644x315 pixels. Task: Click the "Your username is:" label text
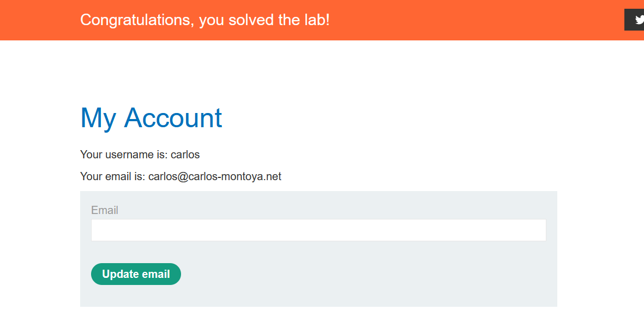[x=124, y=154]
